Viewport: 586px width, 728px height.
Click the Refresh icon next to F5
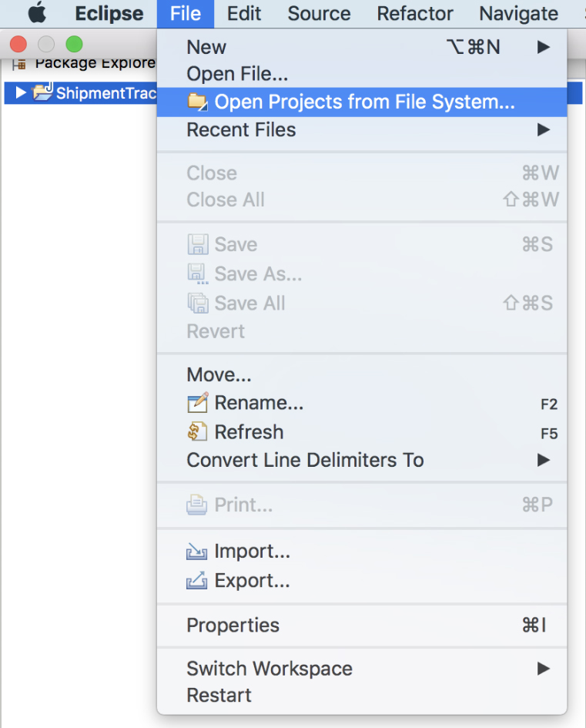coord(199,433)
